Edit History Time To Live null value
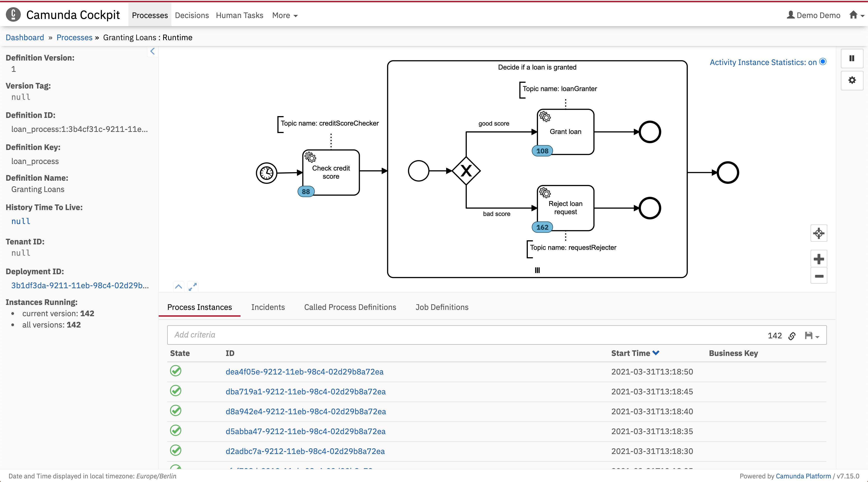The height and width of the screenshot is (482, 868). tap(21, 221)
